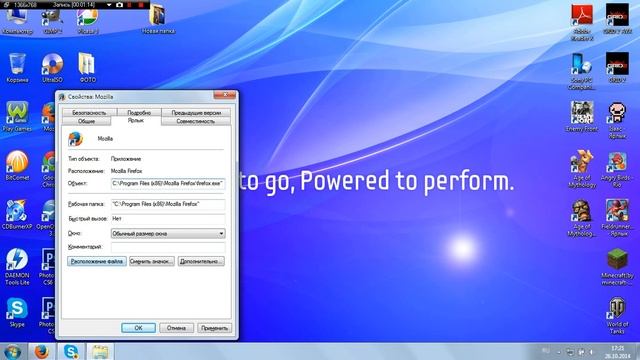Screen dimensions: 640x360
Task: Click the Отмена cancel button
Action: pyautogui.click(x=176, y=328)
